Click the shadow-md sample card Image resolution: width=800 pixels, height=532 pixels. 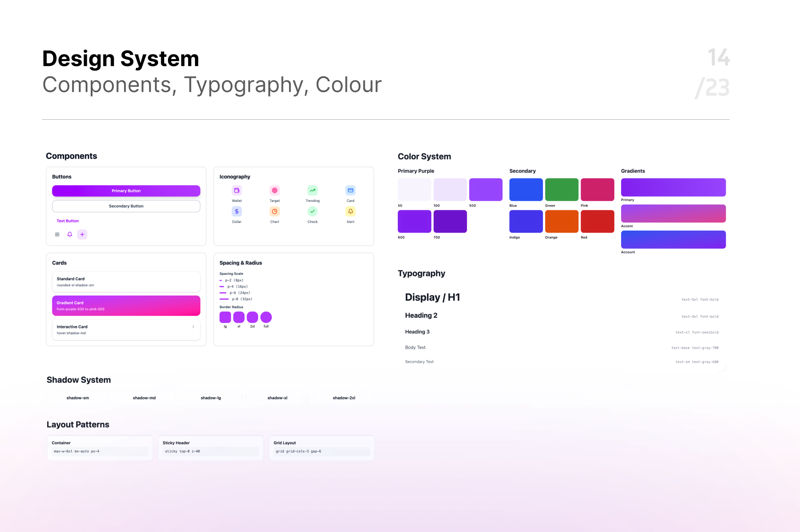pos(144,398)
